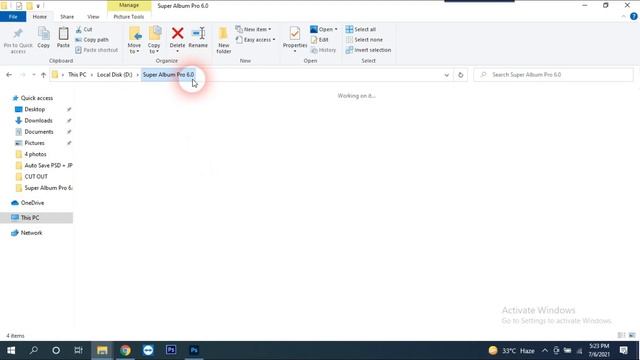Switch to the Home tab
This screenshot has width=640, height=360.
pos(40,17)
